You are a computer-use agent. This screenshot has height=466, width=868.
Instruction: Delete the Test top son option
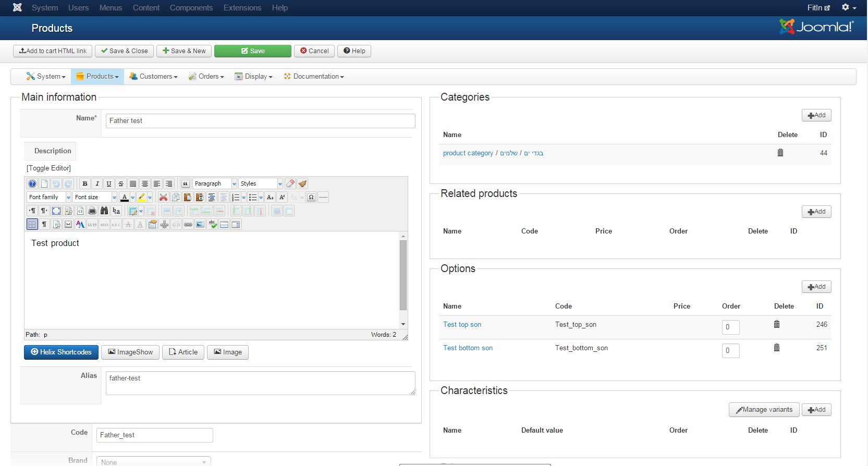[x=777, y=324]
